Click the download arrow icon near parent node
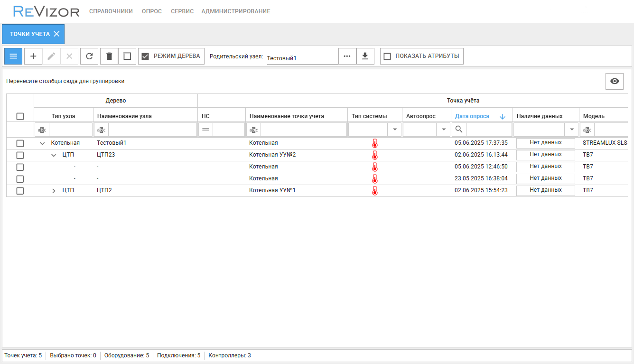The width and height of the screenshot is (634, 364). pyautogui.click(x=365, y=56)
